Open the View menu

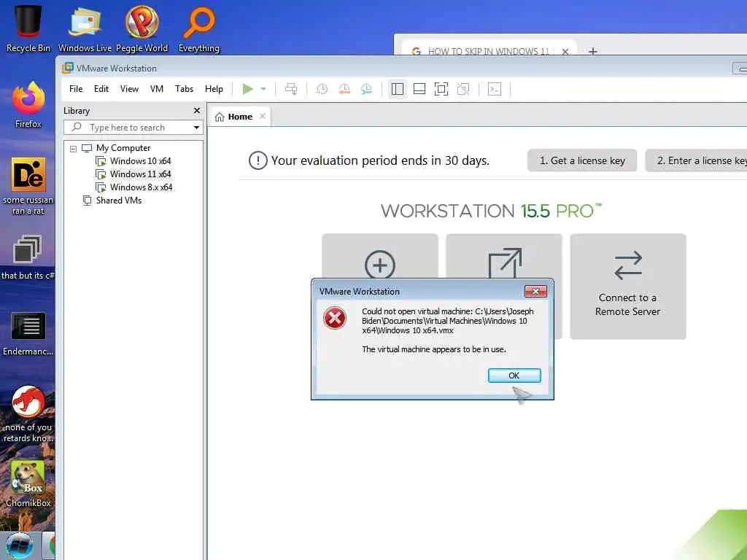(x=129, y=89)
